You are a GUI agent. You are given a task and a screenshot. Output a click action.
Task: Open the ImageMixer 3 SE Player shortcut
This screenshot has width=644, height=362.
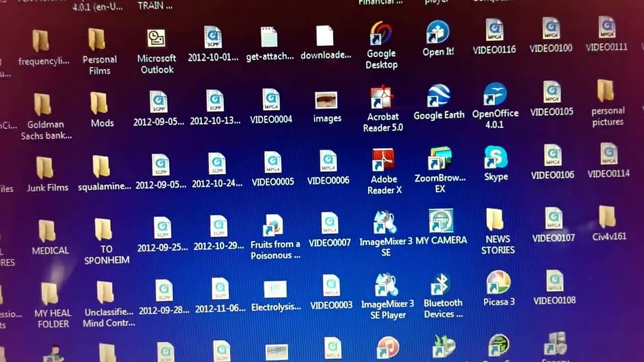(386, 285)
